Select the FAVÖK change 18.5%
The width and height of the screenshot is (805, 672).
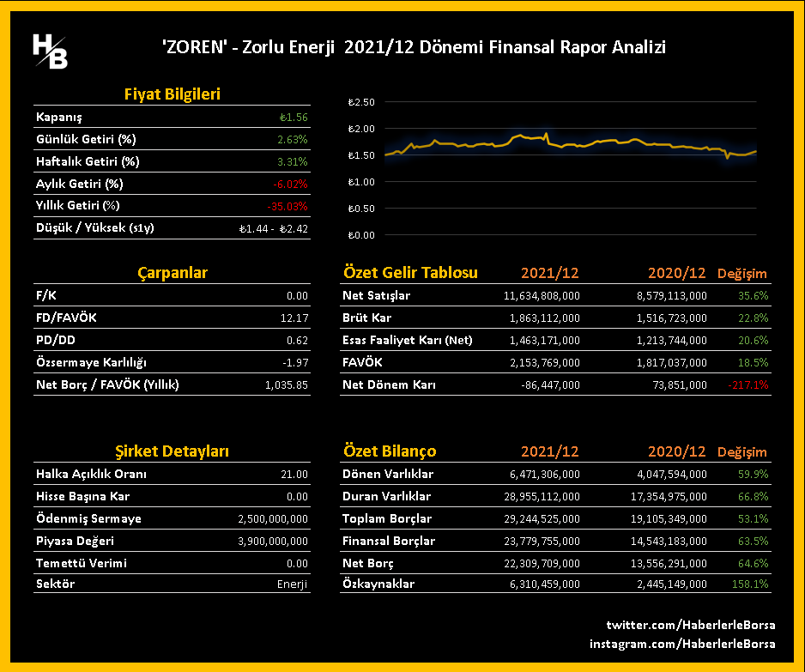point(754,363)
